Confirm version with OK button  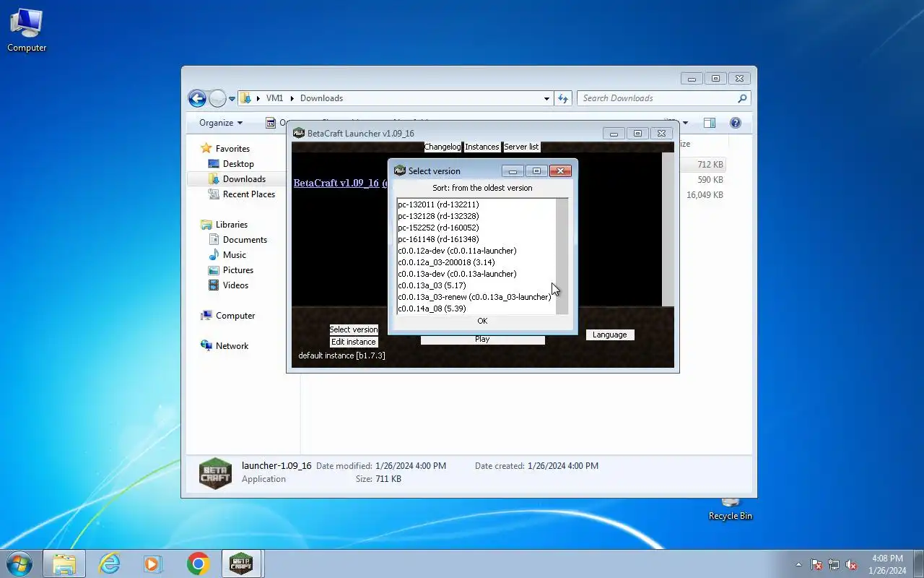(x=482, y=321)
